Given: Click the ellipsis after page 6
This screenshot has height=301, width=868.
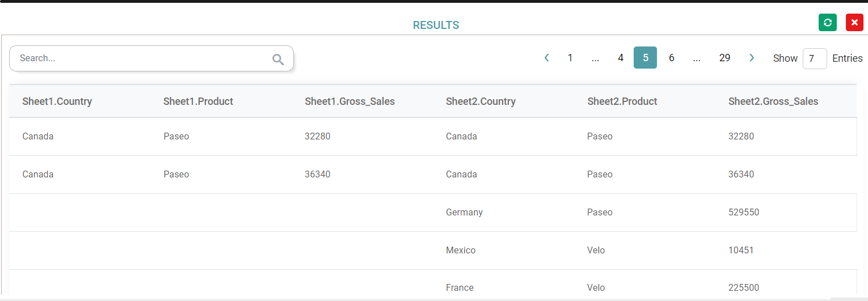Looking at the screenshot, I should pyautogui.click(x=697, y=58).
